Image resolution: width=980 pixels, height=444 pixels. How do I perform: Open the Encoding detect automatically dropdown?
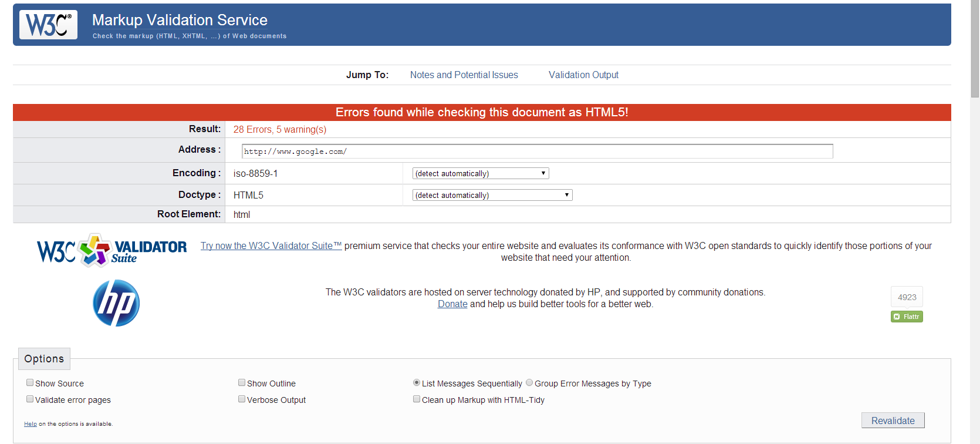click(x=481, y=173)
